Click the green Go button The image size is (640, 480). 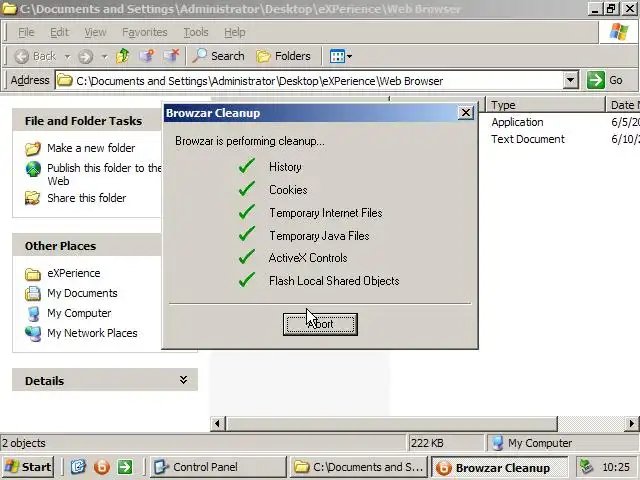605,80
